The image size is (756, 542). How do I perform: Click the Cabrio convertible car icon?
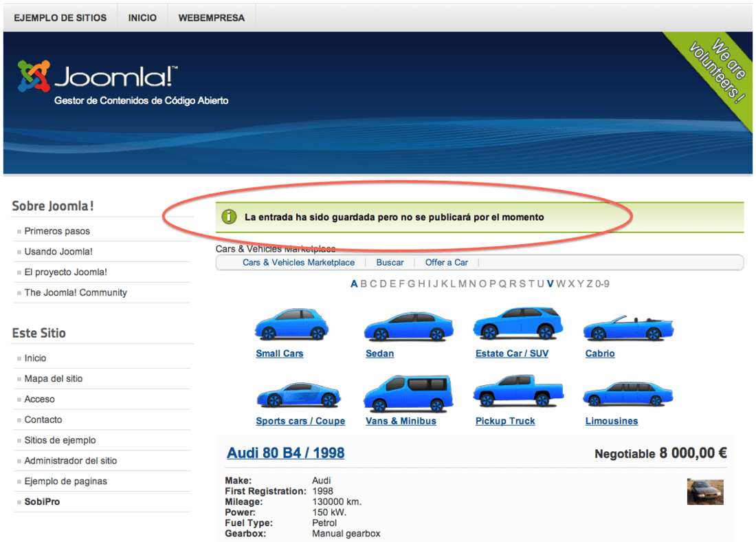coord(628,327)
